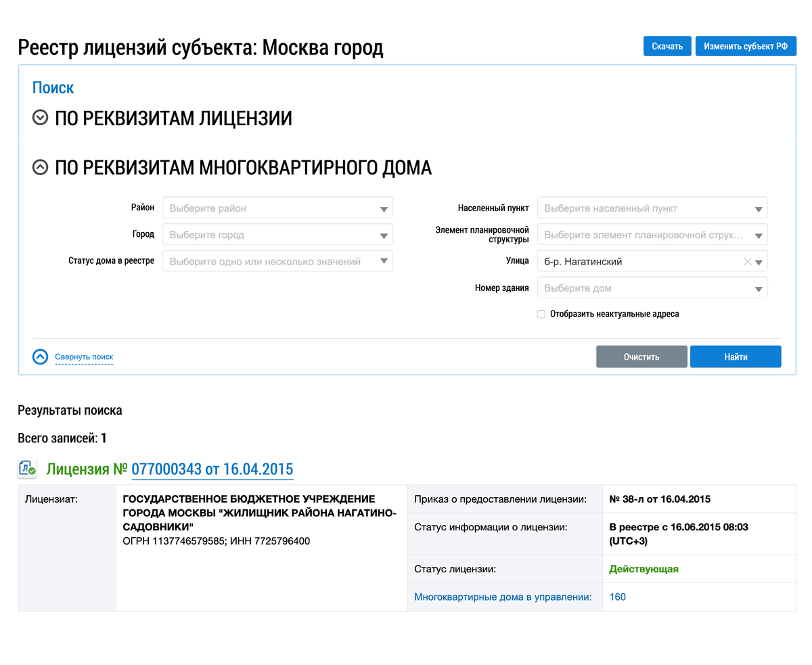
Task: Open the Многоквартирные дома в управлении link
Action: (x=503, y=597)
